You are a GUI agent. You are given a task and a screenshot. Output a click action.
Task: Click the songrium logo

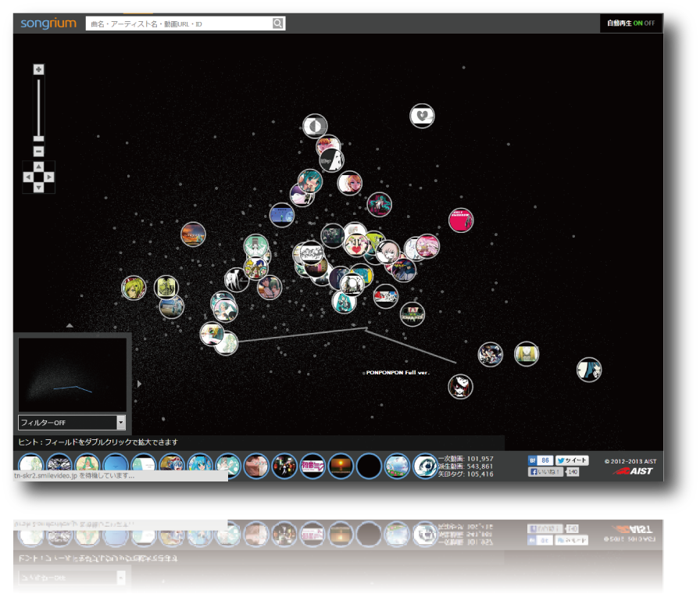pos(48,23)
